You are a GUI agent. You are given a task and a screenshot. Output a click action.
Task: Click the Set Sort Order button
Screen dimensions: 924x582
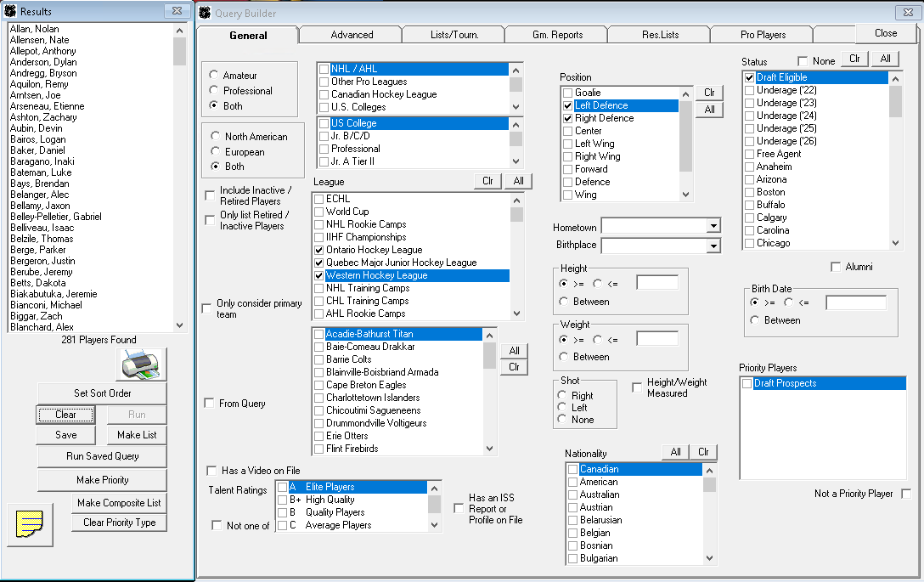(103, 393)
